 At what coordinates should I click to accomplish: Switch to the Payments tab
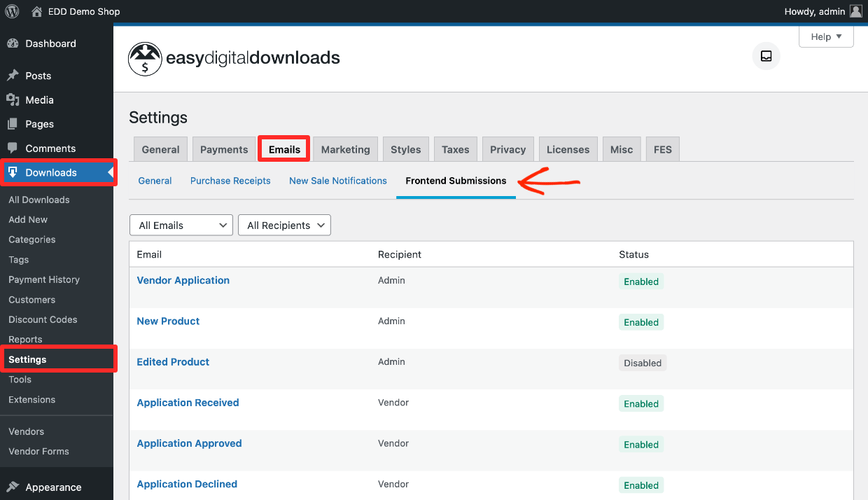point(224,149)
